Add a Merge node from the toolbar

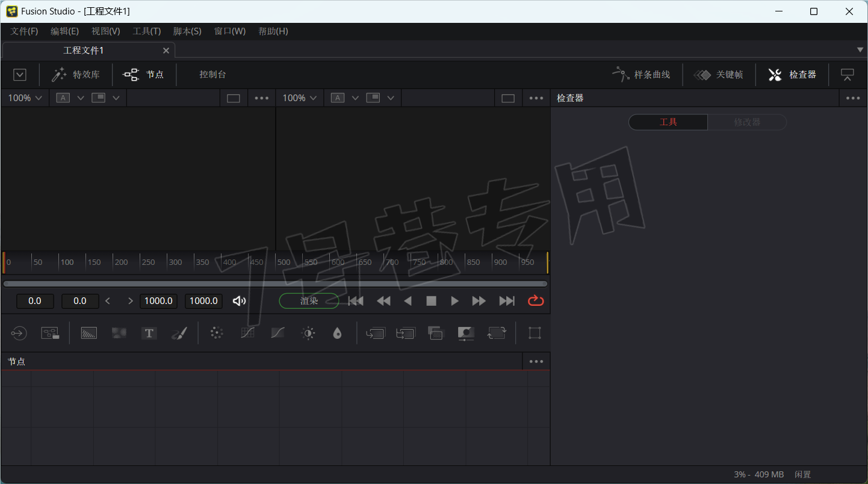click(x=375, y=333)
